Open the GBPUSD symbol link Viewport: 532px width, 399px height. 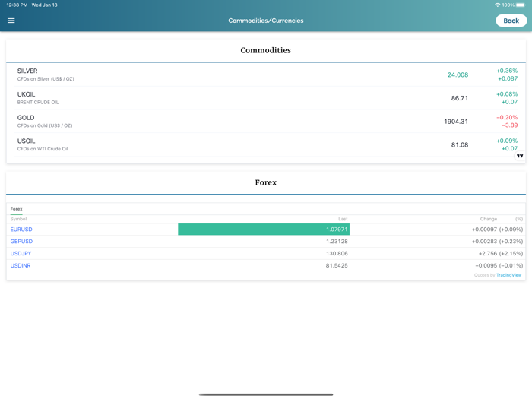21,242
